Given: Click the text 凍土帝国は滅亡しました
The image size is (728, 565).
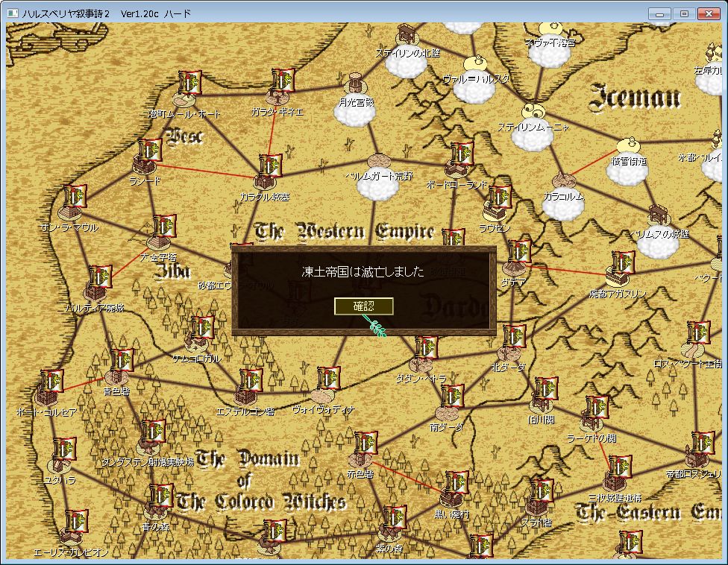Looking at the screenshot, I should pyautogui.click(x=363, y=272).
